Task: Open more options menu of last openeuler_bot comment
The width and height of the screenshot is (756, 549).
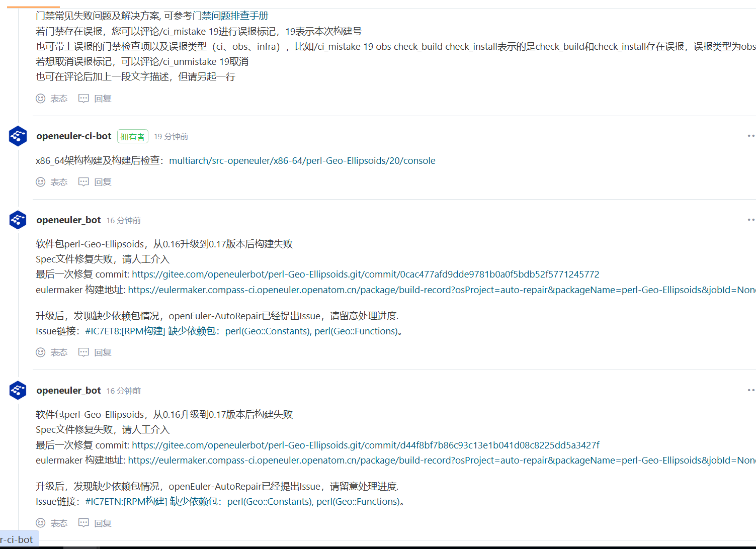Action: click(750, 390)
